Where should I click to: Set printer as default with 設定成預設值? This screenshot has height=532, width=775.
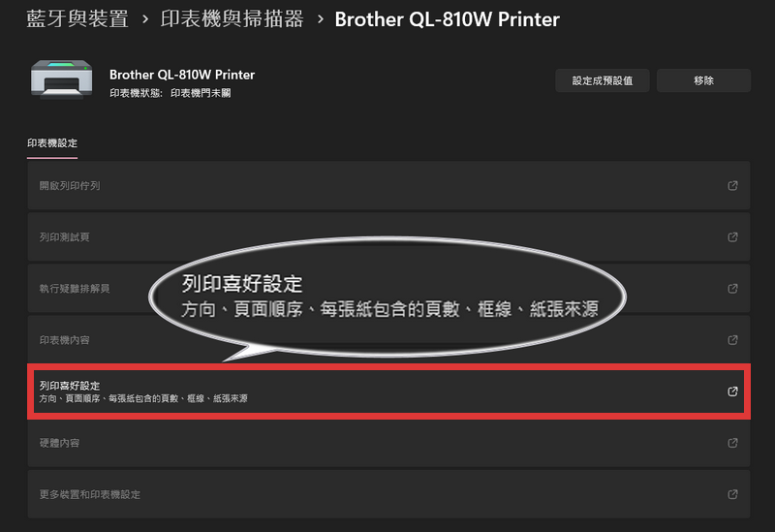tap(602, 80)
